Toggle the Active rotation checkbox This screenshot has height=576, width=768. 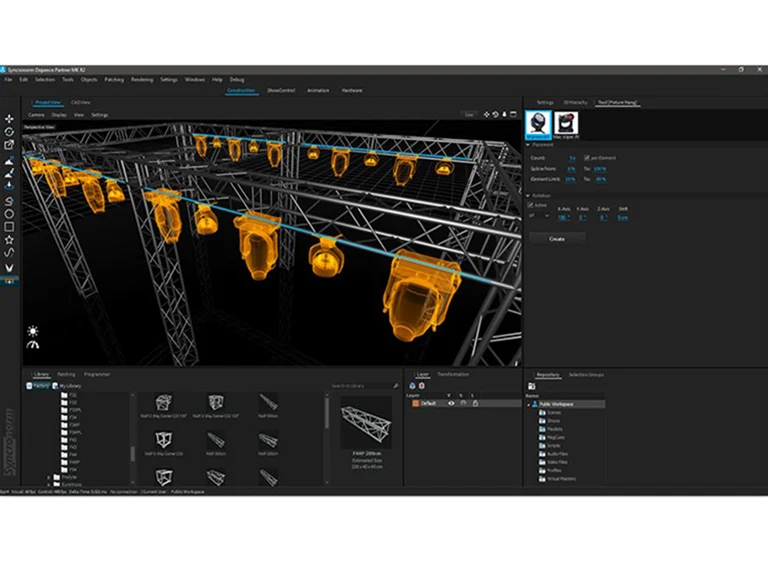click(530, 205)
